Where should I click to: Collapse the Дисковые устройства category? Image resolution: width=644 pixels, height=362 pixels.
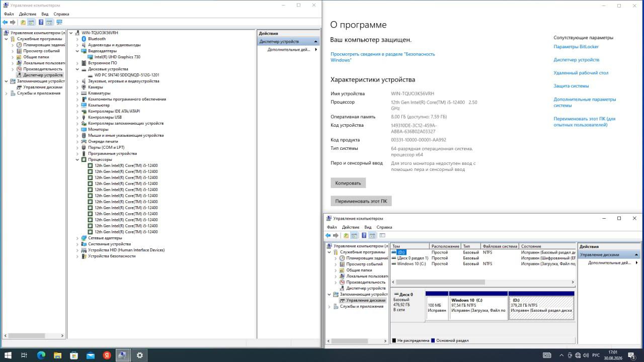[x=77, y=69]
